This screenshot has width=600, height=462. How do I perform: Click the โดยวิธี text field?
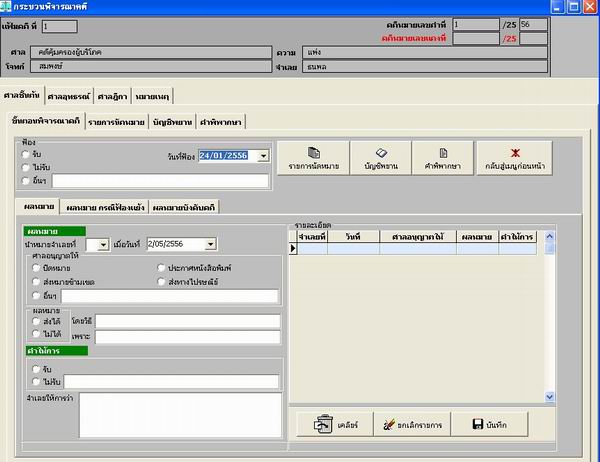[x=188, y=322]
